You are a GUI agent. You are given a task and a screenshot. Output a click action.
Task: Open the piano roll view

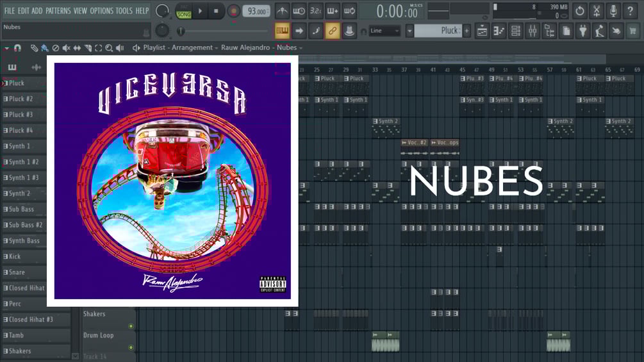point(499,31)
